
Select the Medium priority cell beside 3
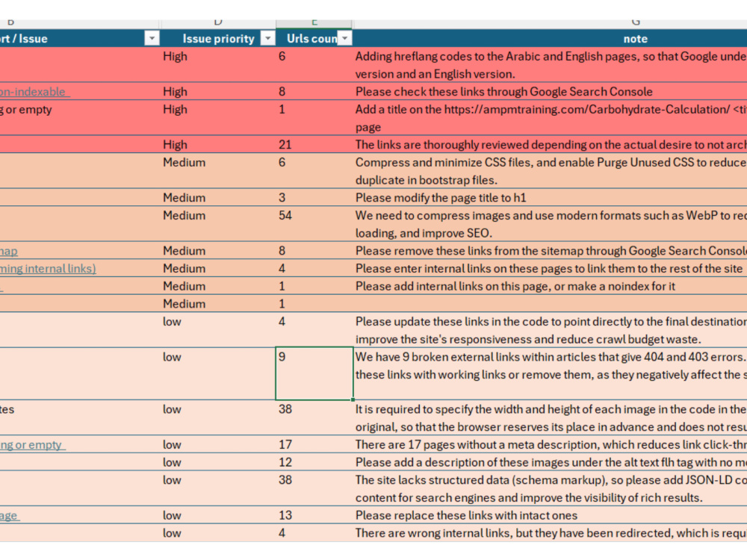coord(218,198)
